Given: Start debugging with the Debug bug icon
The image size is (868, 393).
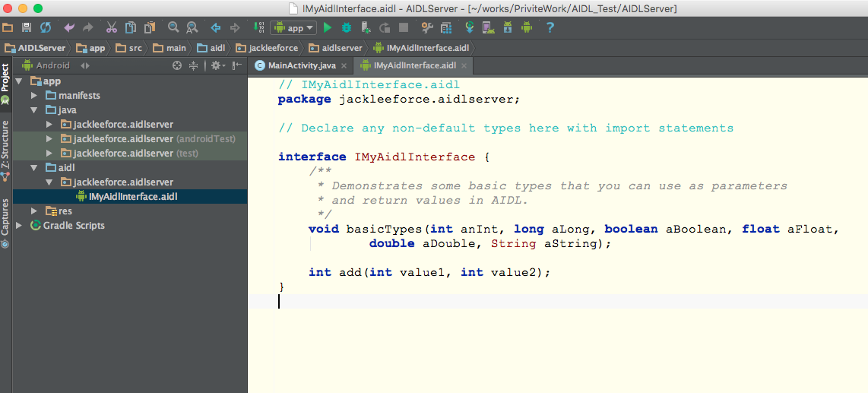Looking at the screenshot, I should [x=347, y=28].
